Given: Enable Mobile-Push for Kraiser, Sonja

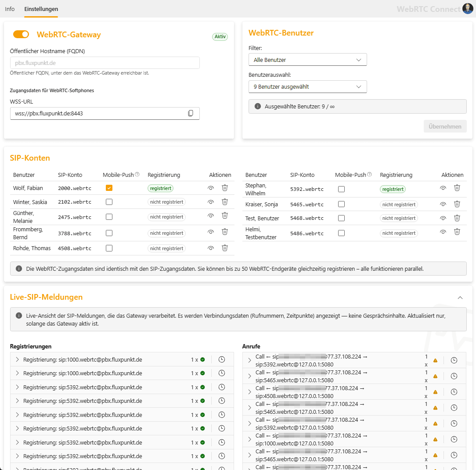Looking at the screenshot, I should point(341,204).
